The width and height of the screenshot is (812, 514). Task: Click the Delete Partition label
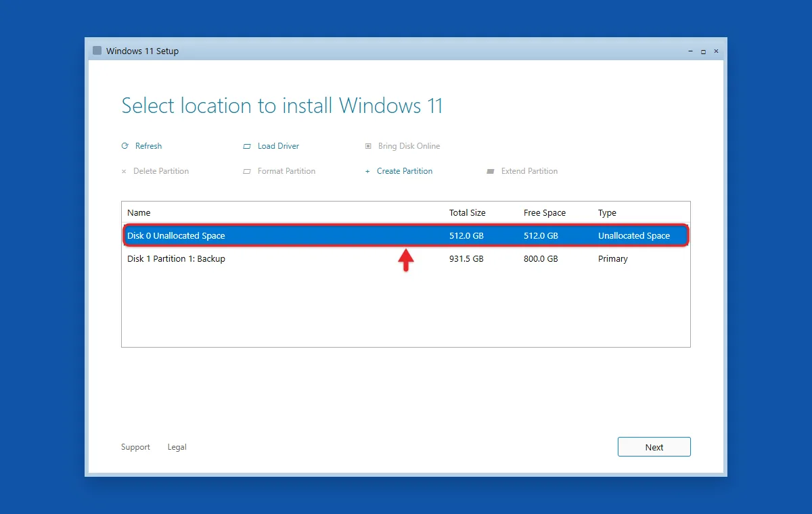coord(161,171)
